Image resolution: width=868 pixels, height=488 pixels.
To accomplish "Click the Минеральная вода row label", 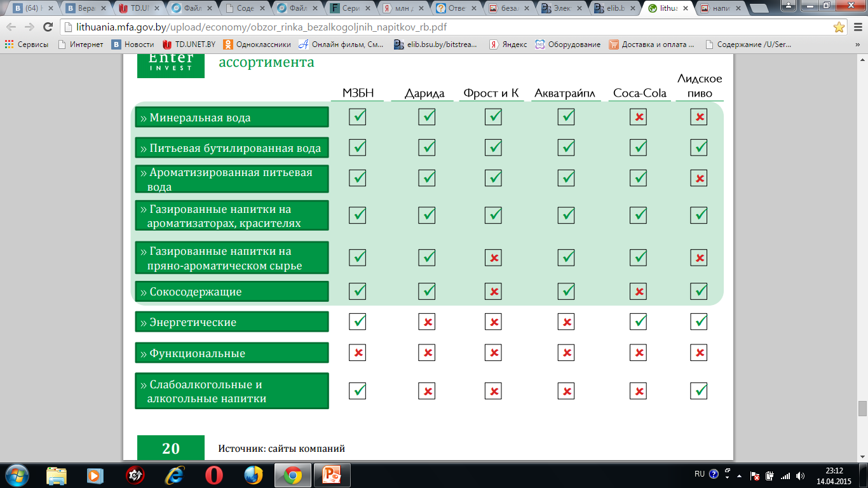I will click(x=232, y=118).
